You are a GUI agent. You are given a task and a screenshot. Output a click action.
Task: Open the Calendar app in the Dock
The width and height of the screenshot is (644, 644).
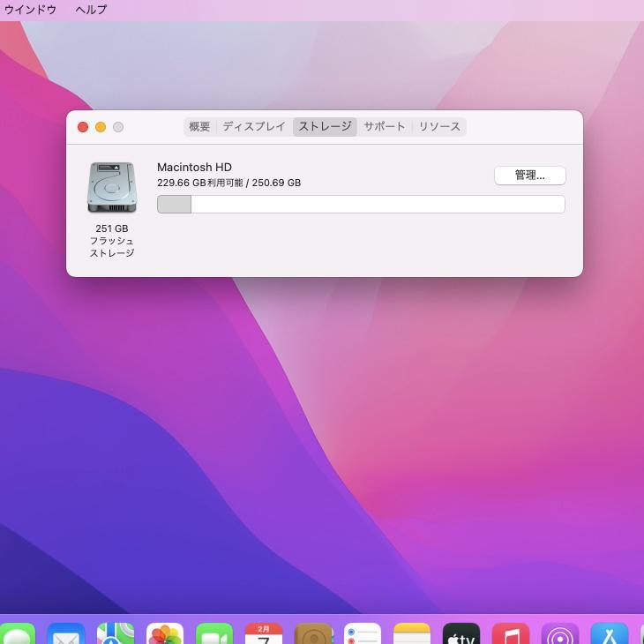pyautogui.click(x=264, y=633)
